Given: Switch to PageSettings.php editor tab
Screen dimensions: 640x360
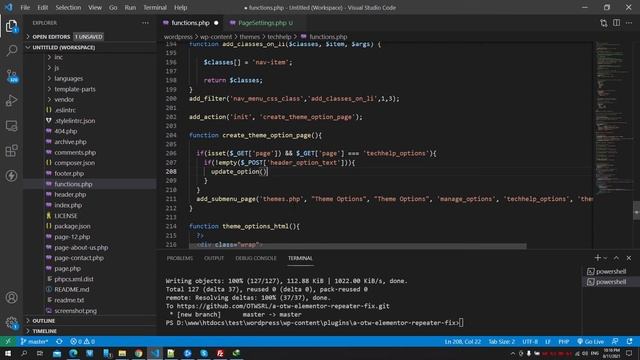Looking at the screenshot, I should pyautogui.click(x=261, y=23).
